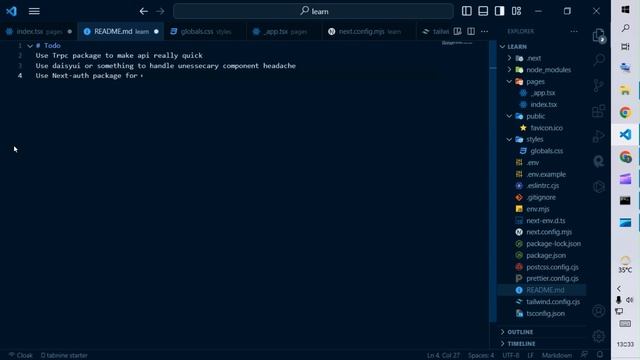This screenshot has height=360, width=640.
Task: Toggle the bottom panel layout
Action: 483,11
